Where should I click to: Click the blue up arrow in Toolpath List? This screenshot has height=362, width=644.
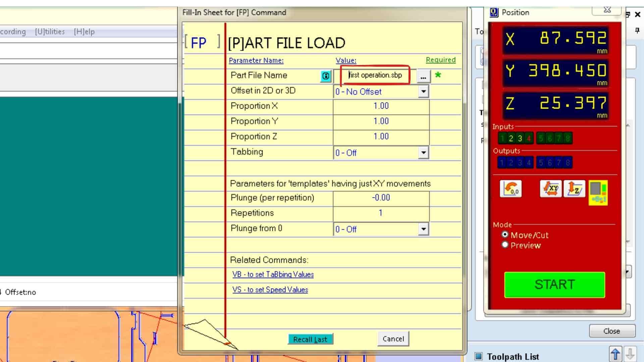coord(615,354)
